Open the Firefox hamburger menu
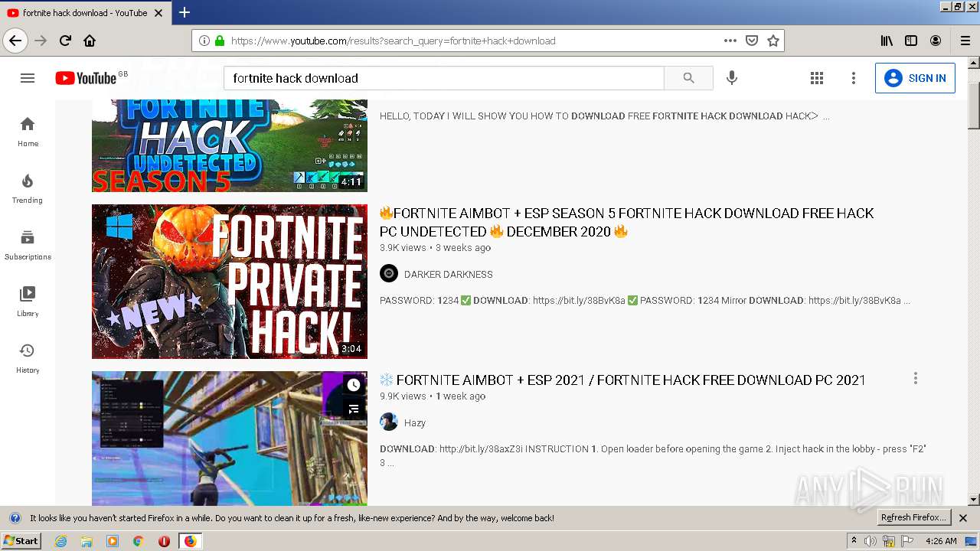The width and height of the screenshot is (980, 551). [x=965, y=41]
